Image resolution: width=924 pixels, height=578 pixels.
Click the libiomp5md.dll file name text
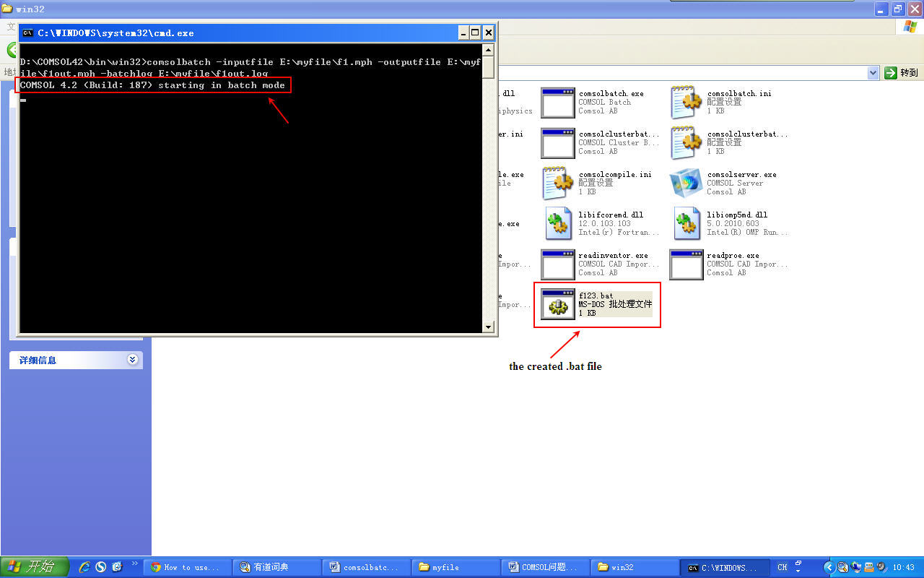click(x=737, y=215)
